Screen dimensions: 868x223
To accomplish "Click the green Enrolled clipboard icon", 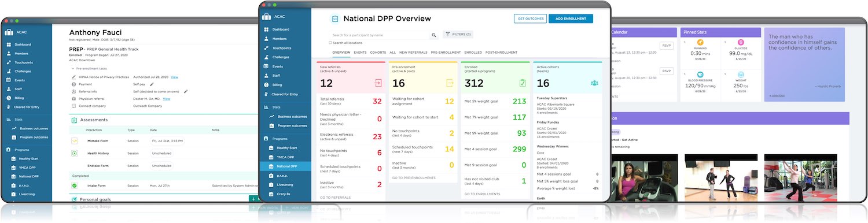I will click(x=523, y=83).
